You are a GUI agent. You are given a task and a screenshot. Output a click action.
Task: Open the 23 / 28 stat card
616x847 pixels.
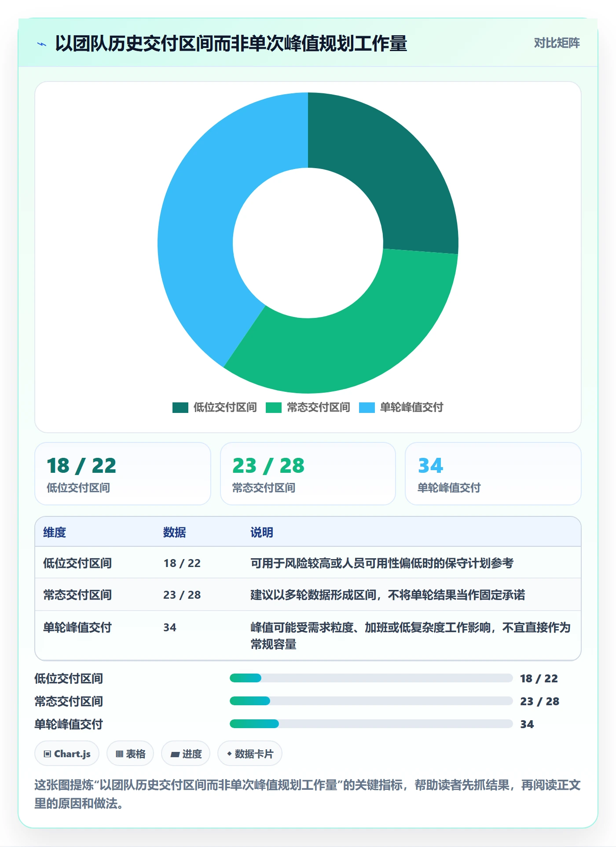coord(308,474)
